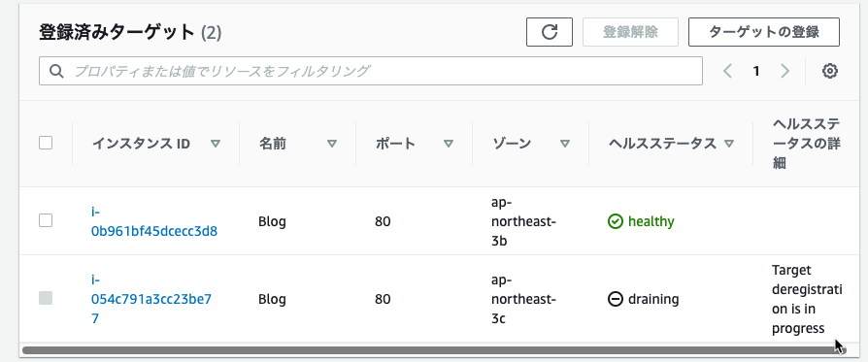Sort by 名前 column arrow

coord(332,144)
